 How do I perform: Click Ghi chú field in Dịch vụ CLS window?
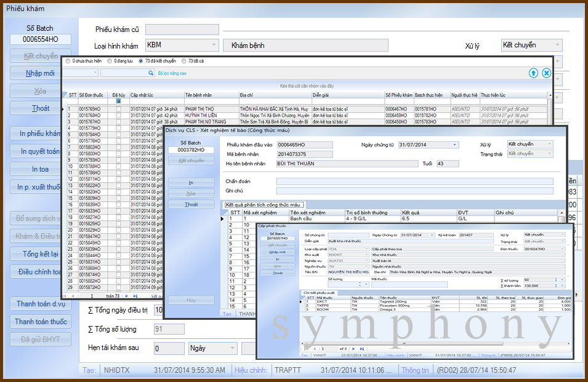pos(414,191)
